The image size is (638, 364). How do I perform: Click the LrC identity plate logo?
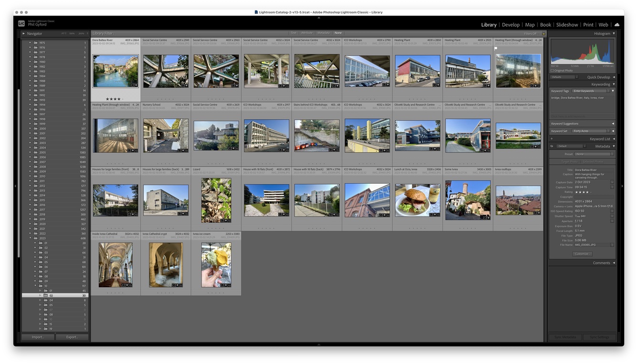tap(21, 23)
